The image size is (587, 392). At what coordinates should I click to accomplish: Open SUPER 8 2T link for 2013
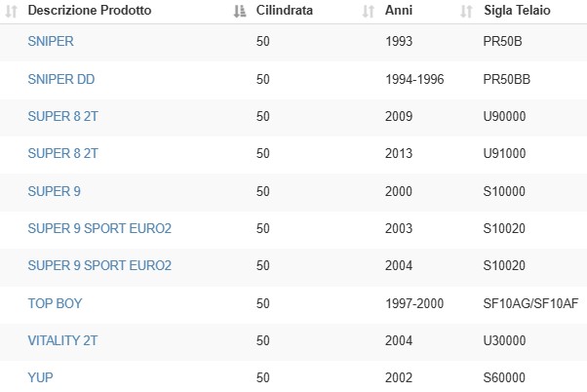point(62,153)
